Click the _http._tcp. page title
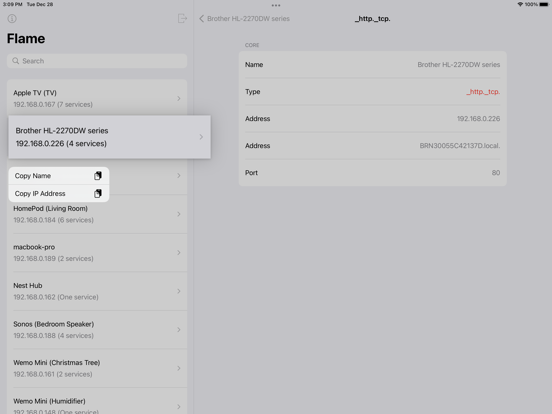Screen dimensions: 552x414 [372, 19]
